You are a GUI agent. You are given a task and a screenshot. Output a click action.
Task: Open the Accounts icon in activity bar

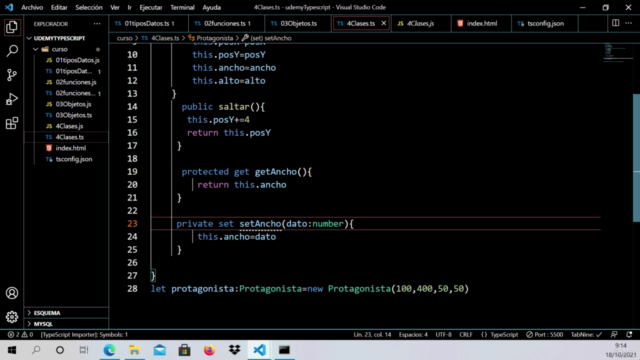[x=12, y=293]
